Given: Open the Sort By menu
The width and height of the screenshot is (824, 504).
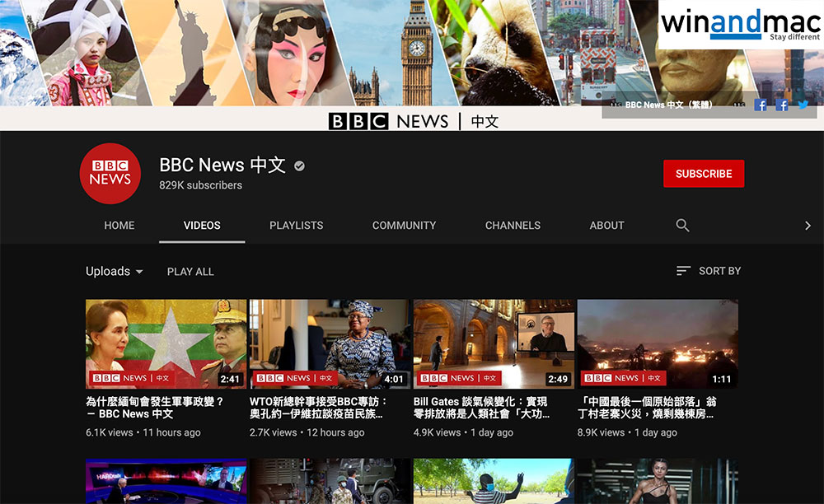Looking at the screenshot, I should tap(708, 271).
